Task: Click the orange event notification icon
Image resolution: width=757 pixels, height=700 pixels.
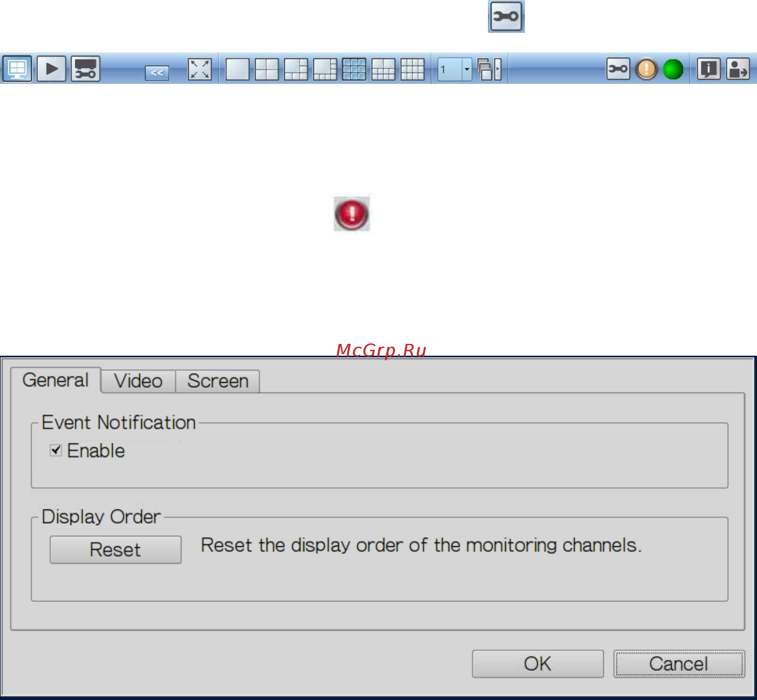Action: pyautogui.click(x=646, y=69)
